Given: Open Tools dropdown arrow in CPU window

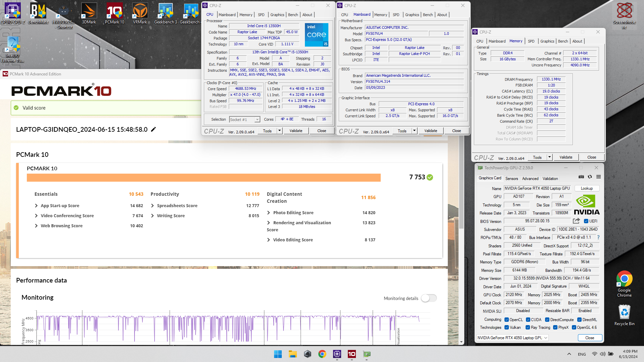Looking at the screenshot, I should point(279,131).
